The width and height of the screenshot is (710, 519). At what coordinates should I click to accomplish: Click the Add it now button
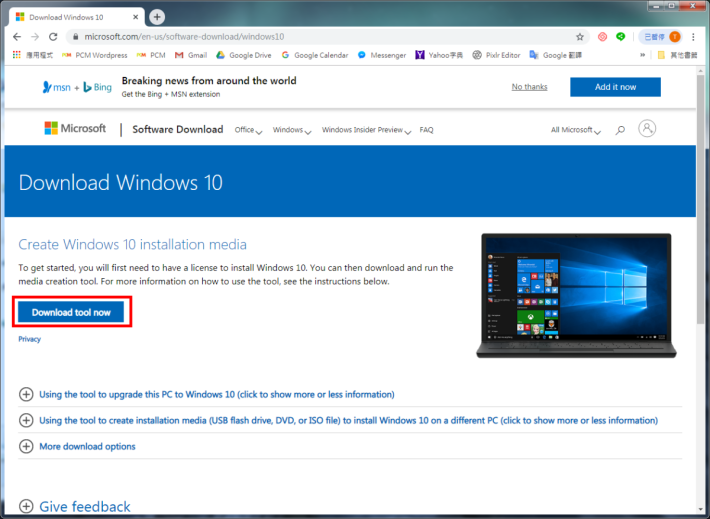click(x=615, y=87)
